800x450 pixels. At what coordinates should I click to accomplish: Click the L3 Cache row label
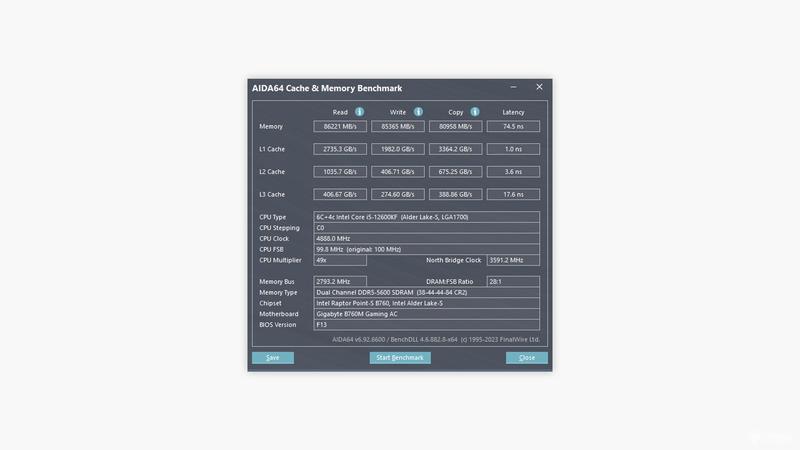click(x=272, y=194)
